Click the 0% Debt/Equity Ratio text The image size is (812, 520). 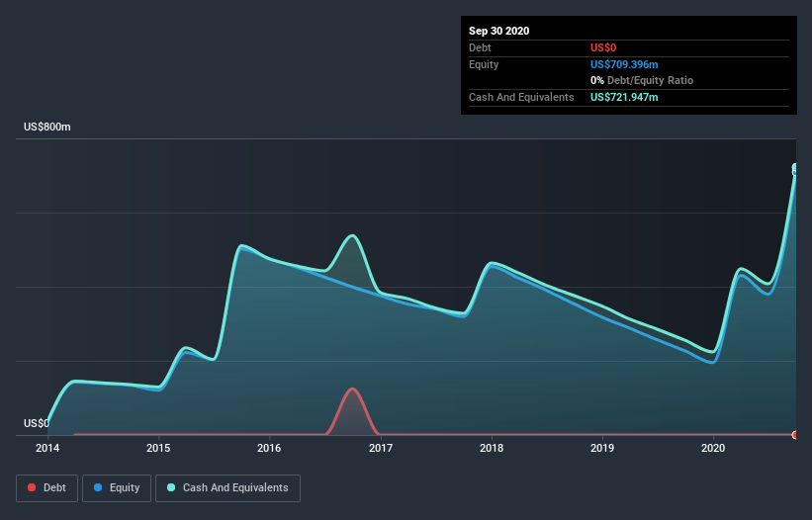click(642, 81)
